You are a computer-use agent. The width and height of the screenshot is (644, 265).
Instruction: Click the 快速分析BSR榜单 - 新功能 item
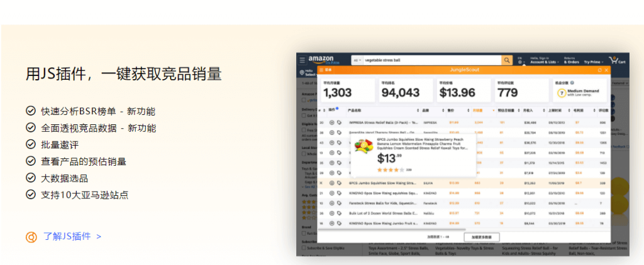coord(97,111)
